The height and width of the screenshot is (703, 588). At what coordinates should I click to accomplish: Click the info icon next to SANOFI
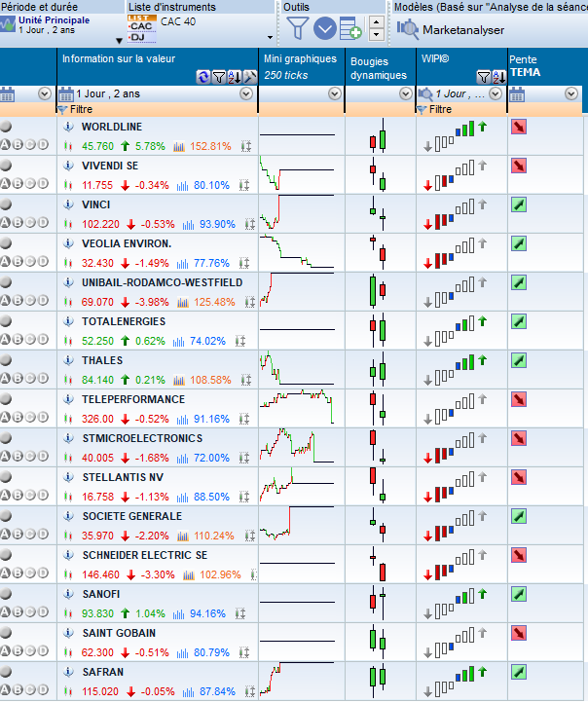[68, 594]
